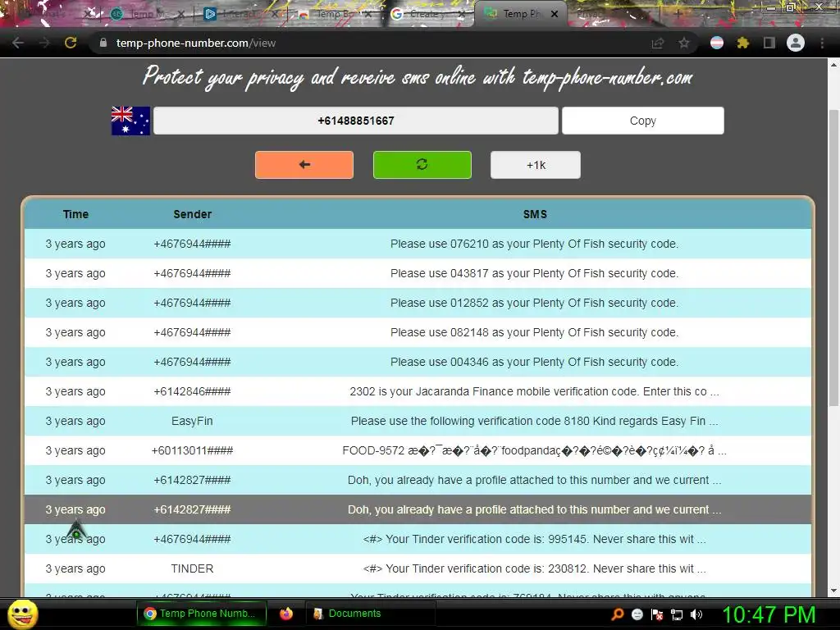Image resolution: width=840 pixels, height=630 pixels.
Task: Click the Time column header
Action: [75, 214]
